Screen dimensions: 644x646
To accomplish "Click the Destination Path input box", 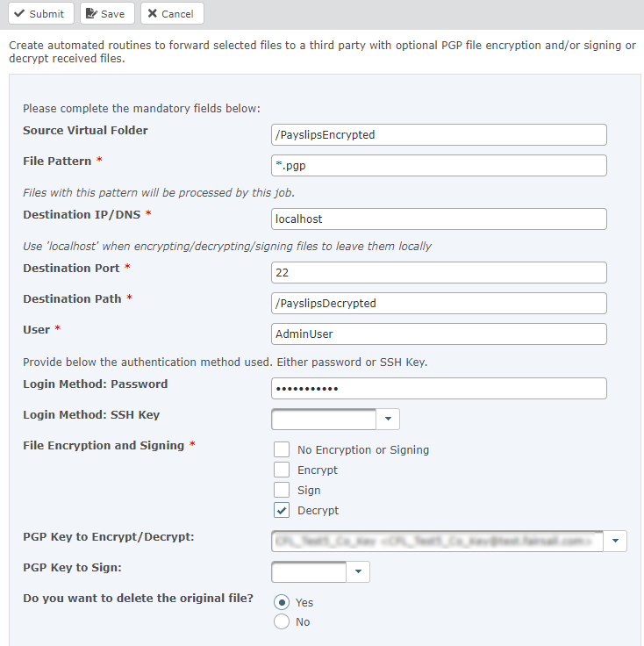I will 439,303.
